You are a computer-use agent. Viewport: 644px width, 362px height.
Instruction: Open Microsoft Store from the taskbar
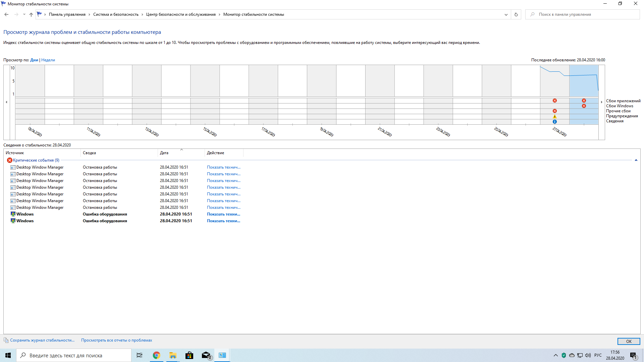click(x=189, y=355)
